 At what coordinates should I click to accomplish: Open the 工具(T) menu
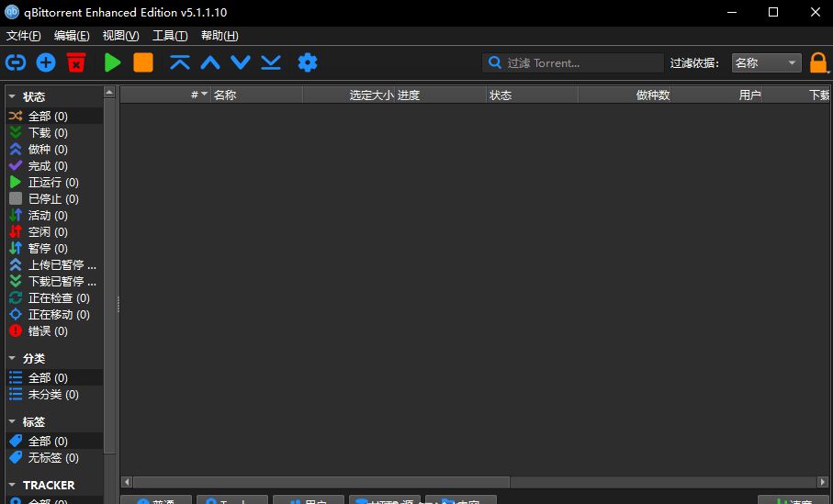pyautogui.click(x=170, y=36)
